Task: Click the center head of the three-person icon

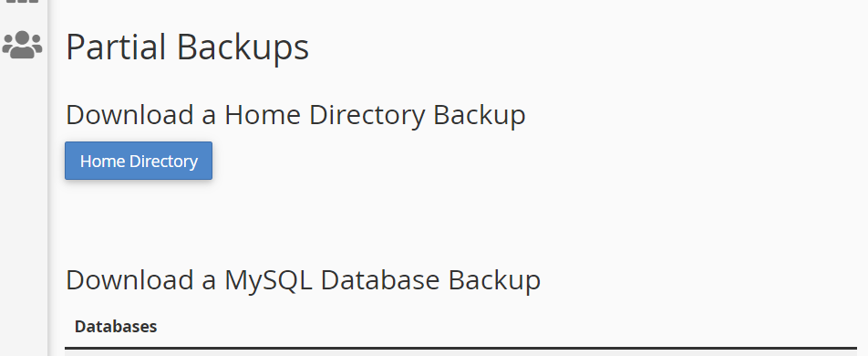Action: click(x=22, y=39)
